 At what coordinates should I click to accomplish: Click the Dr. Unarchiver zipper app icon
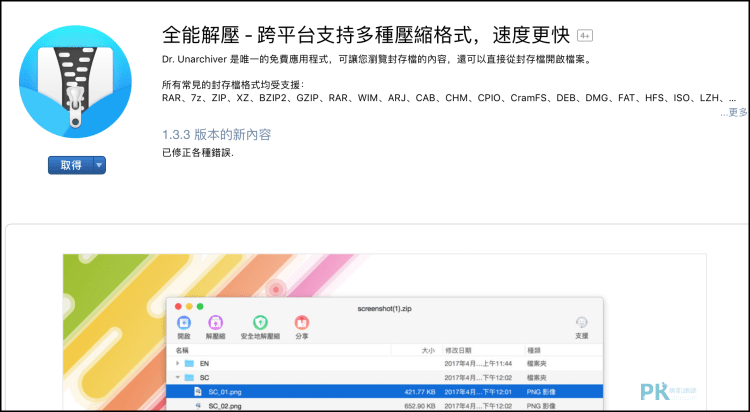75,82
